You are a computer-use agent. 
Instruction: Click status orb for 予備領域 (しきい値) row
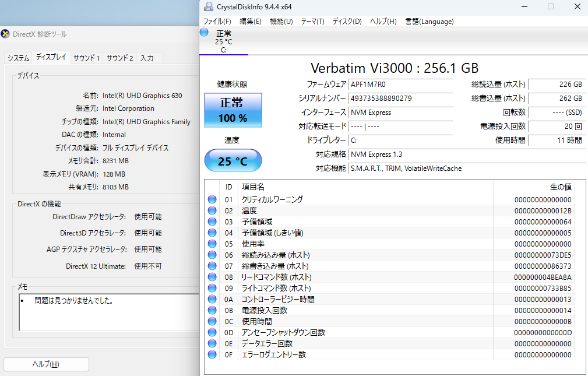(x=212, y=233)
